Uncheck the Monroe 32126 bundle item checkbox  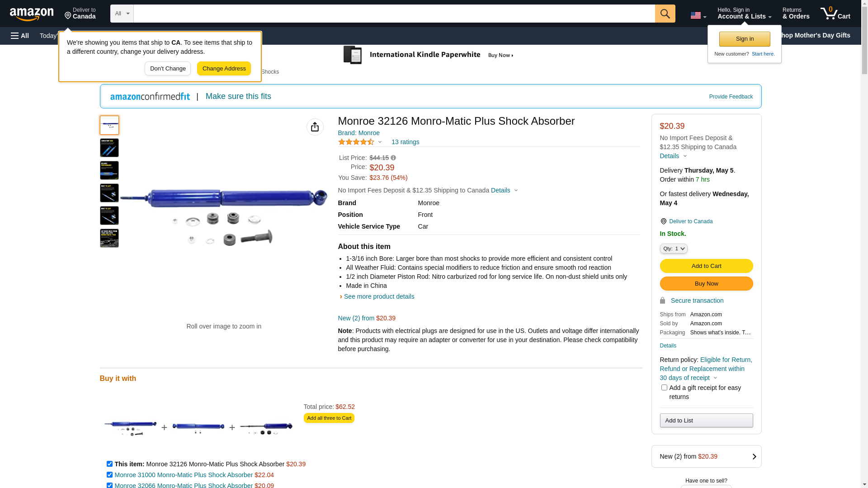[x=109, y=464]
